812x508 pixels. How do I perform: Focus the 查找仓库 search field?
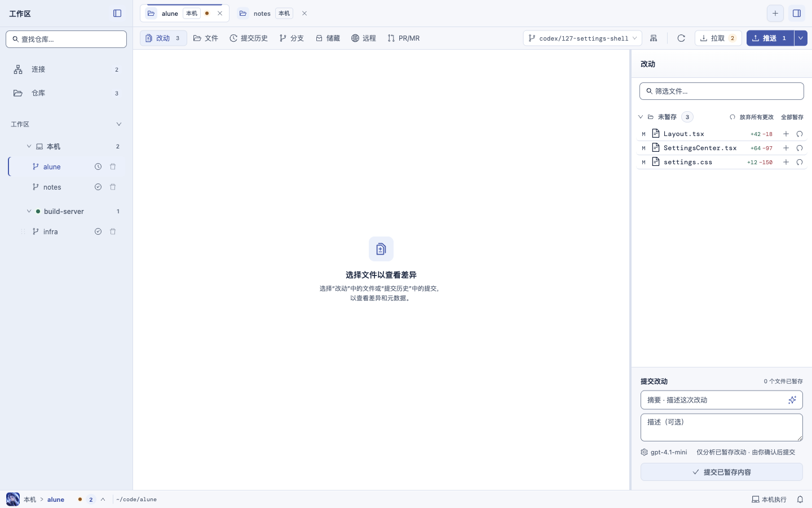67,40
